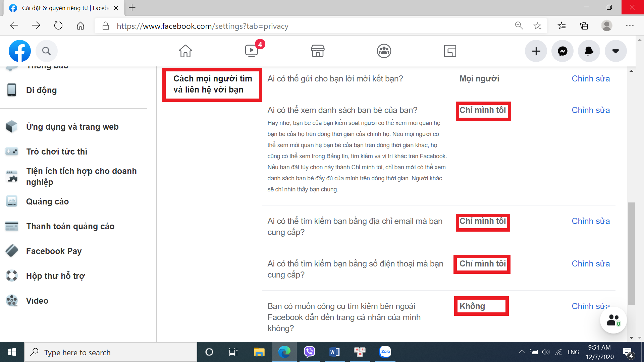
Task: Open Ứng dụng và trang web settings
Action: point(72,127)
